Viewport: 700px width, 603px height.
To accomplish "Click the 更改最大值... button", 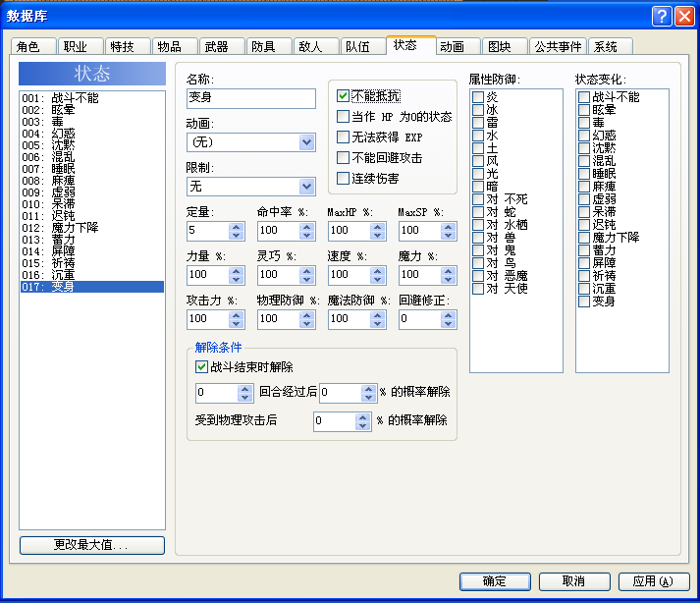I will 92,545.
